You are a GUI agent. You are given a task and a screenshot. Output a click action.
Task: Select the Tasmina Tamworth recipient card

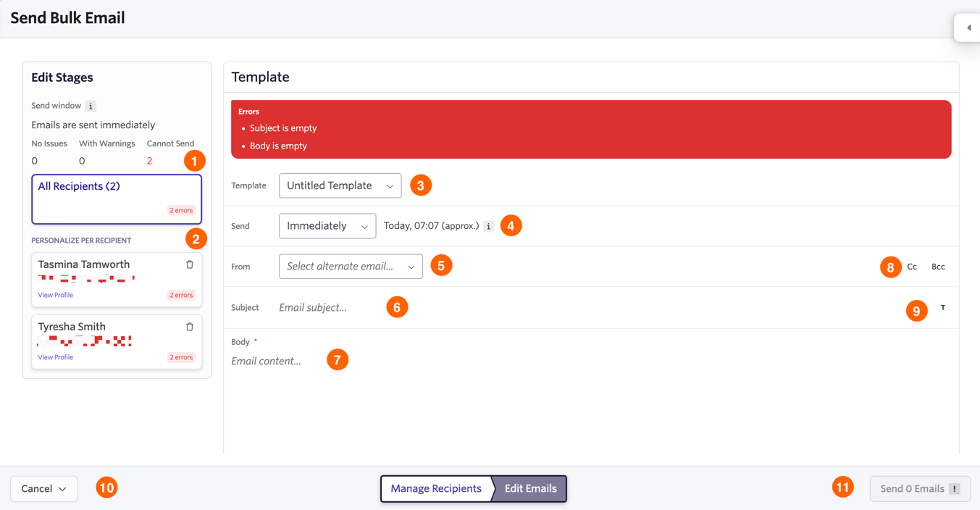click(x=117, y=280)
